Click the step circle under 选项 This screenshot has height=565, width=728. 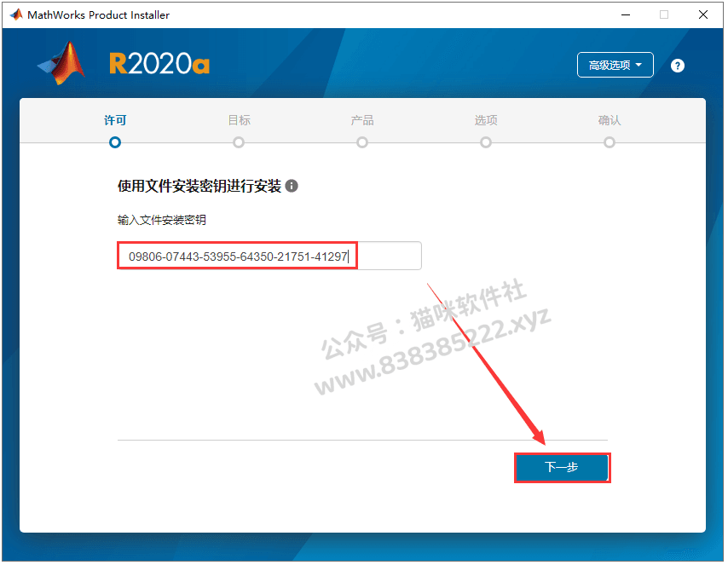[x=486, y=142]
